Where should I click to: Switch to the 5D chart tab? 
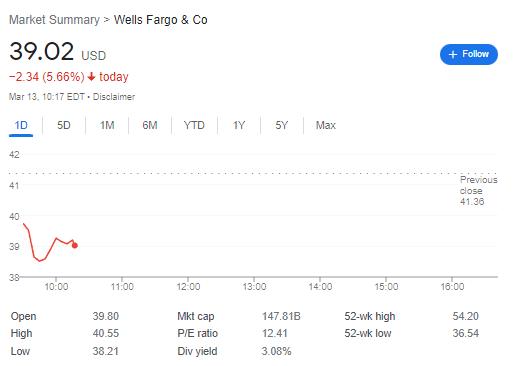point(64,125)
